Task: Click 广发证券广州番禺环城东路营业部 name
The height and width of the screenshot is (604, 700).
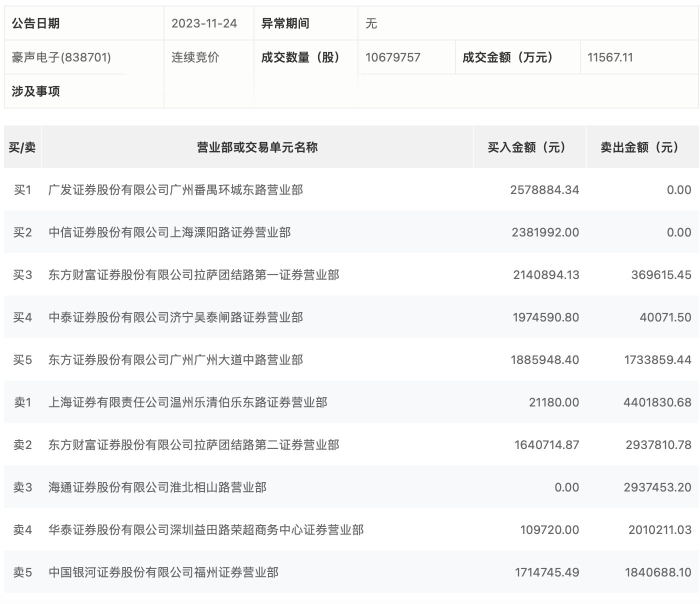Action: [175, 189]
